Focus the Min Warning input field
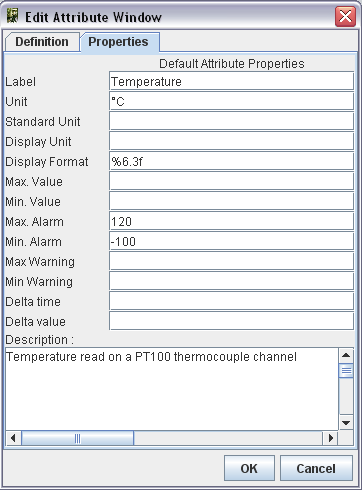Image resolution: width=363 pixels, height=491 pixels. (x=232, y=281)
